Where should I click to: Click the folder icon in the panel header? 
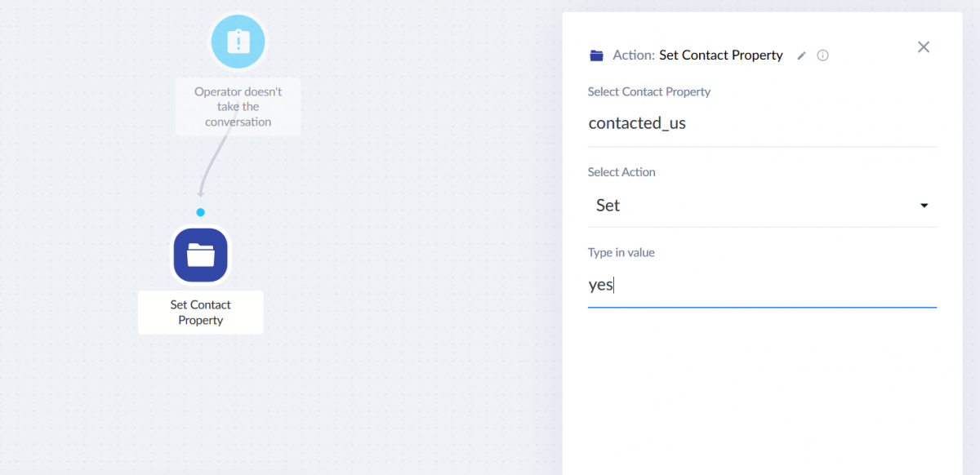(x=596, y=55)
